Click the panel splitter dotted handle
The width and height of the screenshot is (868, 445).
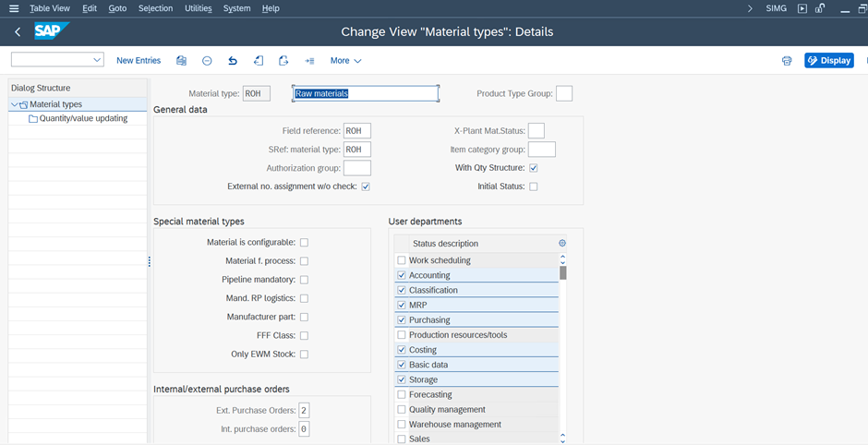[150, 262]
